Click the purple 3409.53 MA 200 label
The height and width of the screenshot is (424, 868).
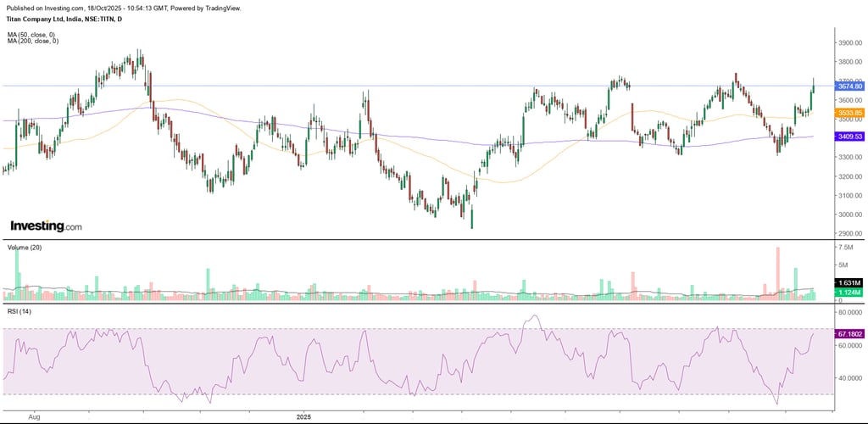coord(851,137)
